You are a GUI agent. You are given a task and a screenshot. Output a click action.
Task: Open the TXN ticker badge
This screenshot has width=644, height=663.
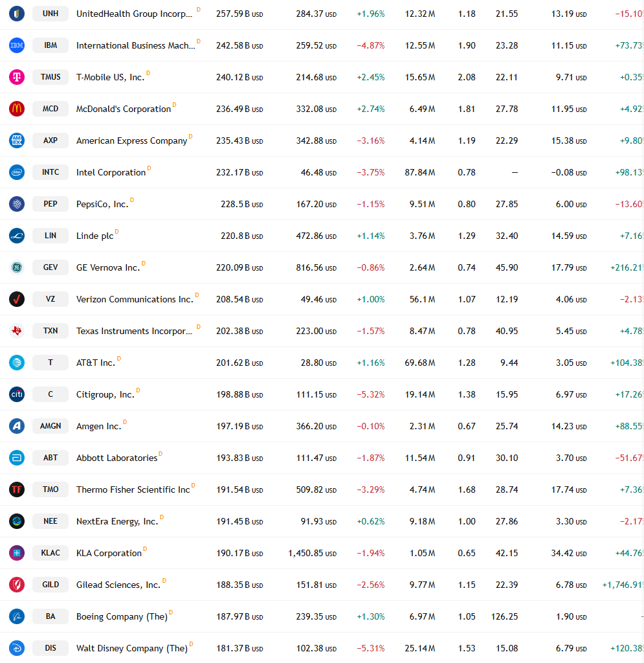coord(50,331)
